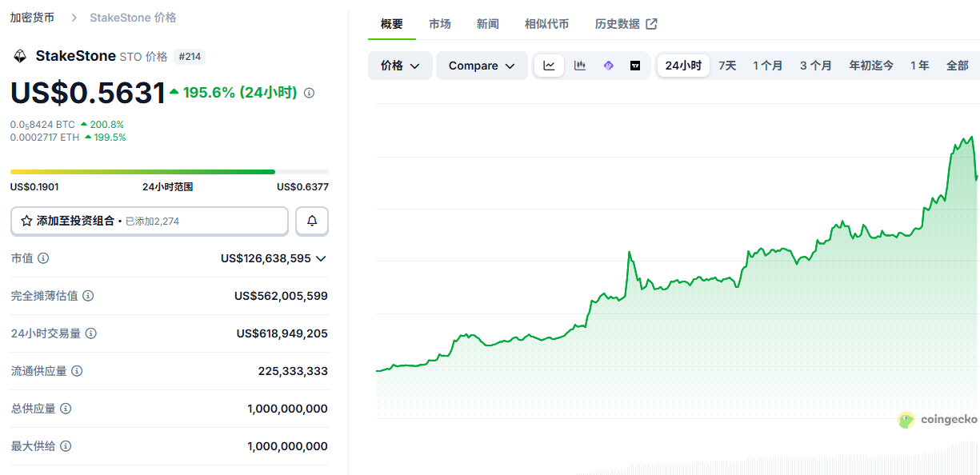
Task: Select the 7天 time range
Action: pos(727,66)
